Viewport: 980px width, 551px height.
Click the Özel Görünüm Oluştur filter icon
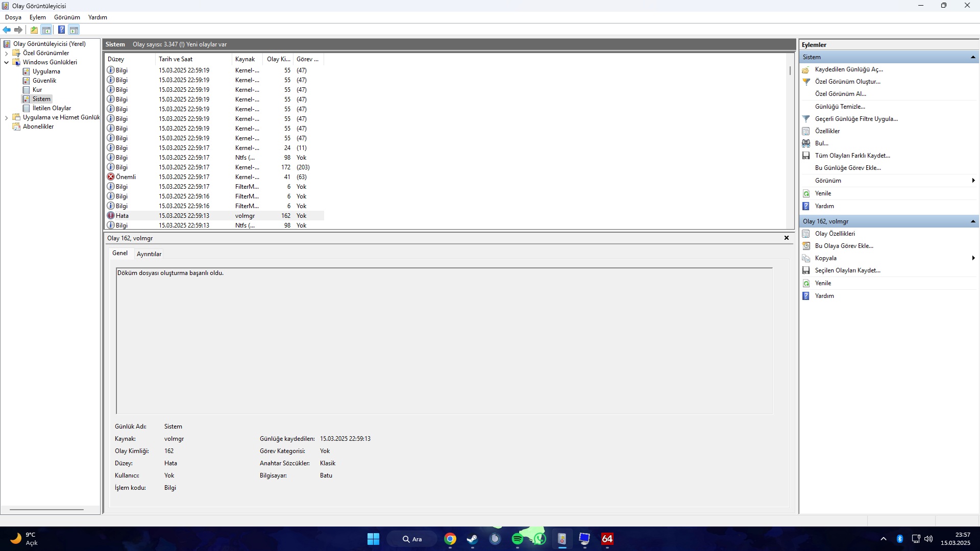806,82
